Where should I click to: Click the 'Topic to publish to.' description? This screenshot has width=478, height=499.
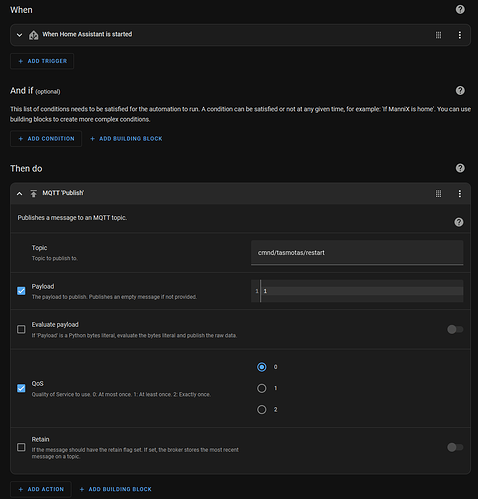[x=55, y=258]
